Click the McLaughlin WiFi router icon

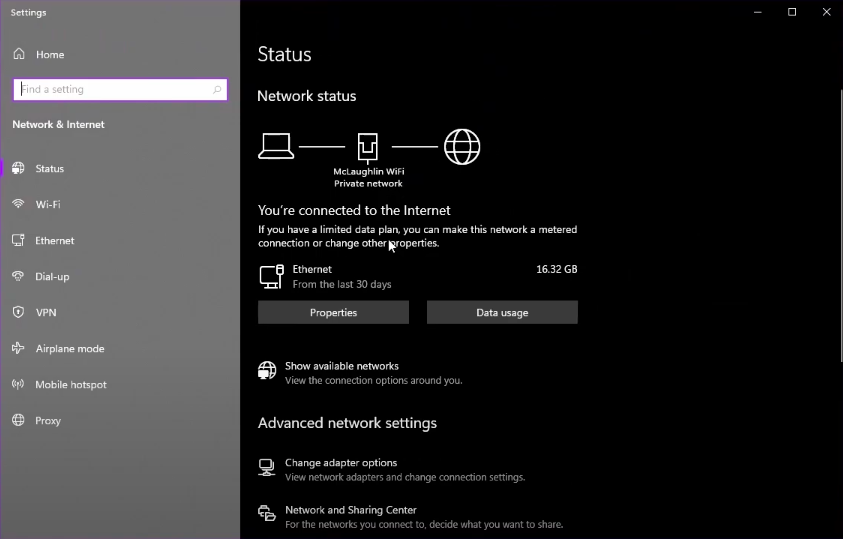point(368,148)
